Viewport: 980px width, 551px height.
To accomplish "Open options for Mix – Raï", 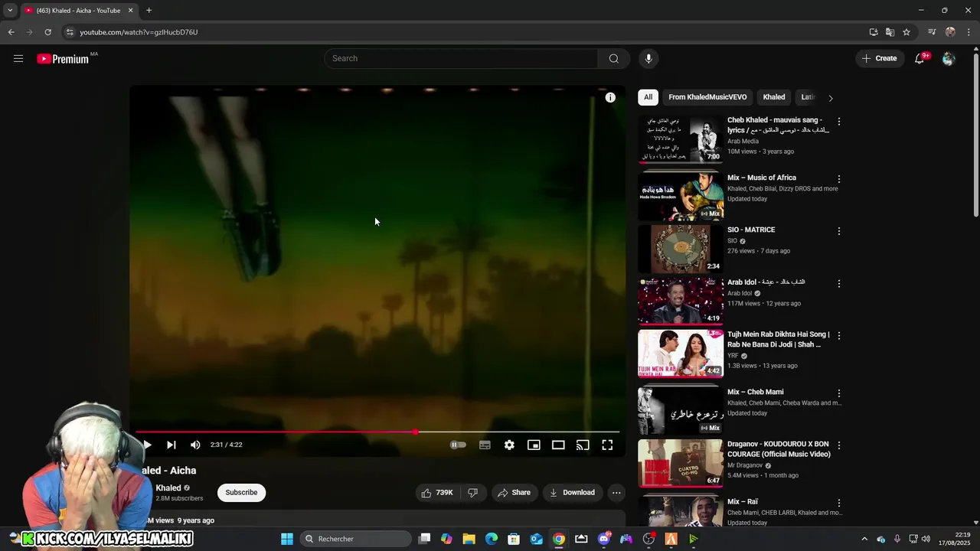I will 839,504.
